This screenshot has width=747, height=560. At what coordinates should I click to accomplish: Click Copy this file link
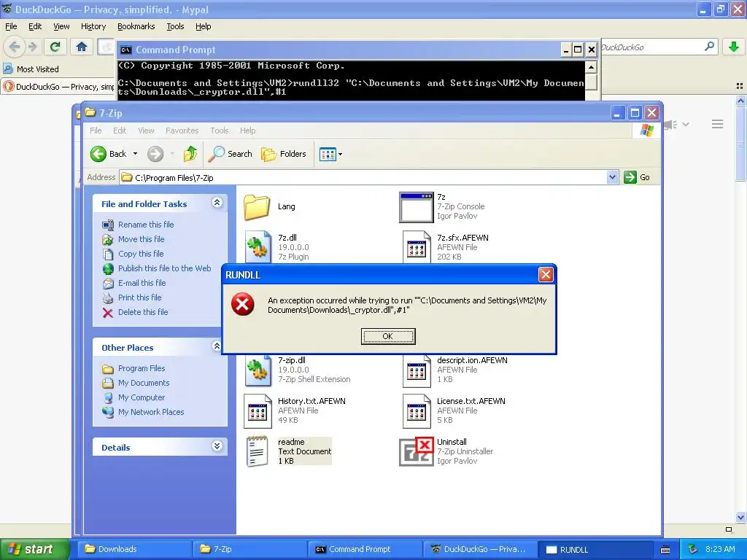pos(141,254)
